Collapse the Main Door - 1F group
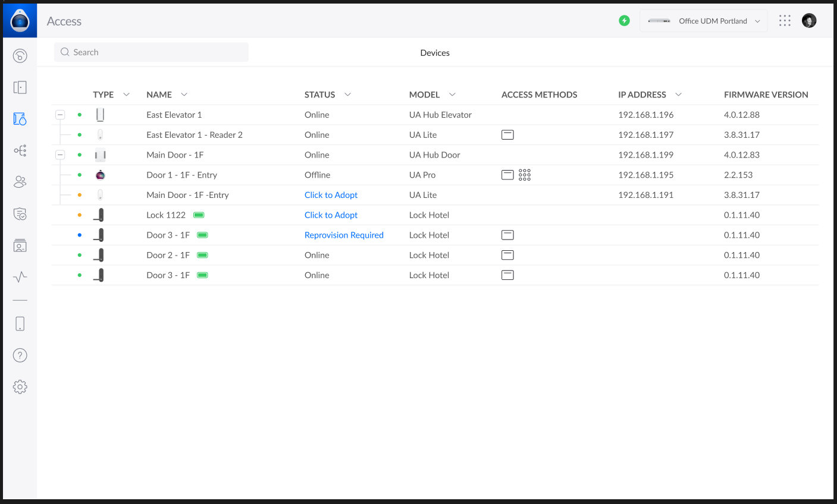Viewport: 837px width, 504px height. [60, 155]
